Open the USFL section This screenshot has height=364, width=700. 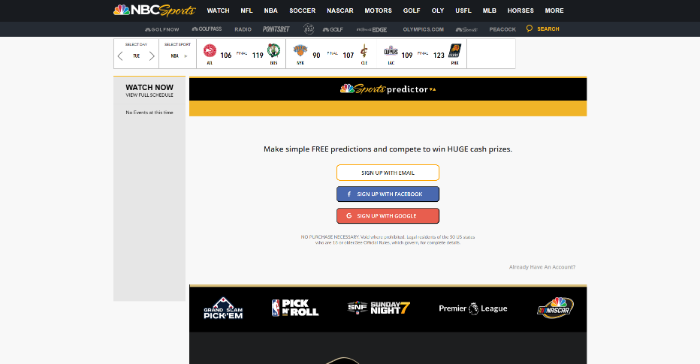pos(463,10)
